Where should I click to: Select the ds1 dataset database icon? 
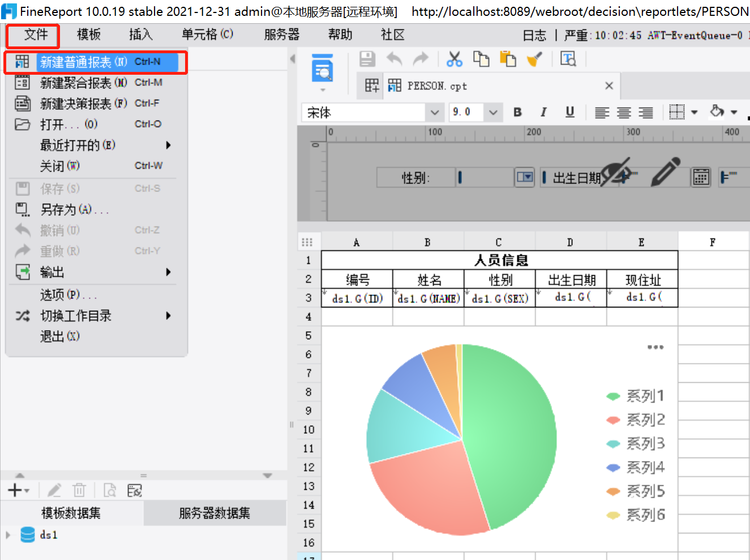coord(28,535)
